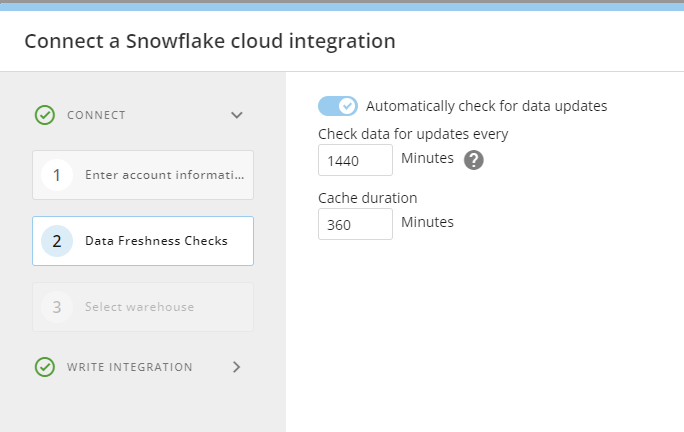Click the step 3 number circle
This screenshot has width=684, height=432.
click(x=57, y=307)
